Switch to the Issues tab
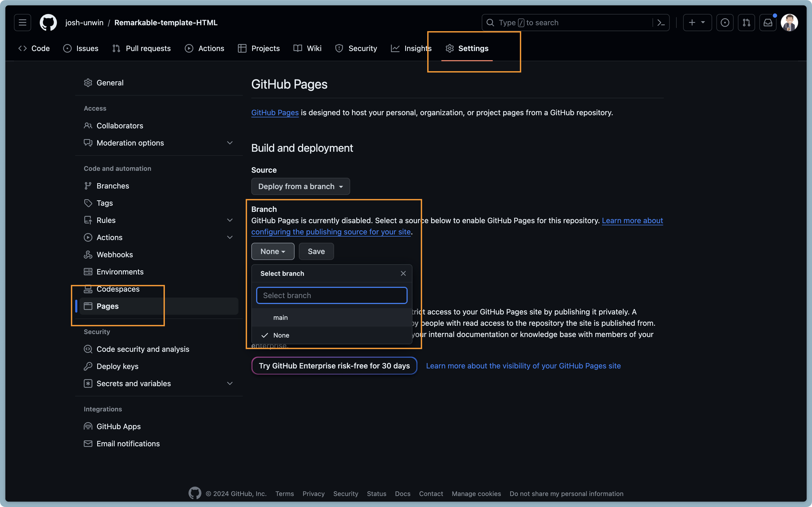This screenshot has width=812, height=507. click(x=81, y=48)
